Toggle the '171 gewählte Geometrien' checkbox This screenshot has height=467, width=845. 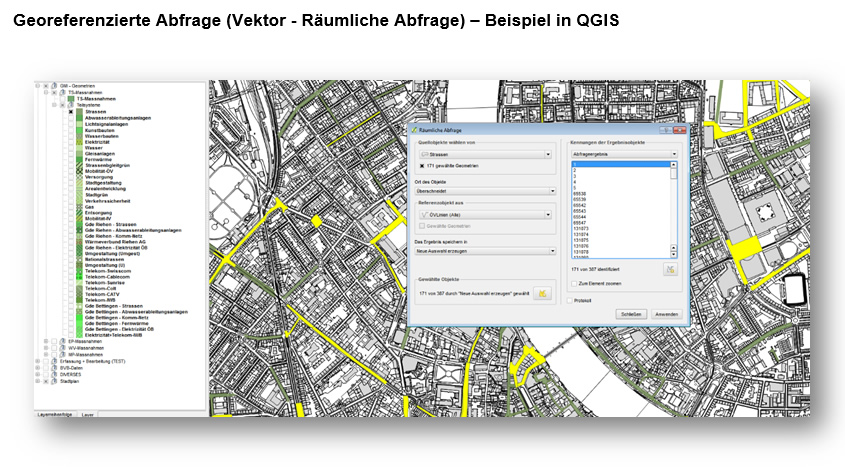click(422, 166)
